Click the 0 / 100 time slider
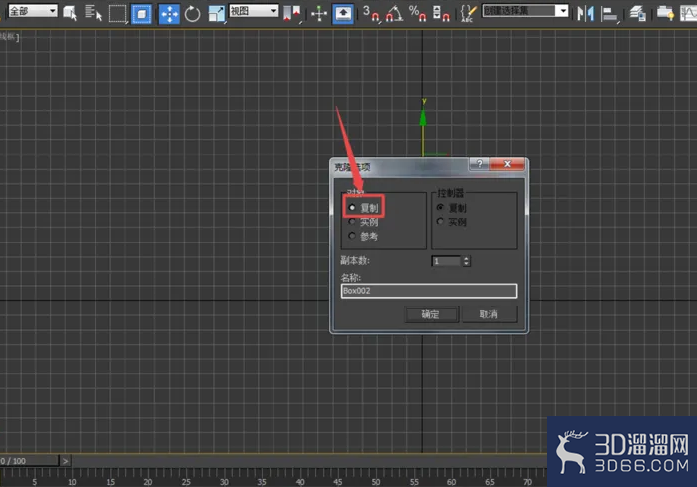697x487 pixels. coord(29,461)
